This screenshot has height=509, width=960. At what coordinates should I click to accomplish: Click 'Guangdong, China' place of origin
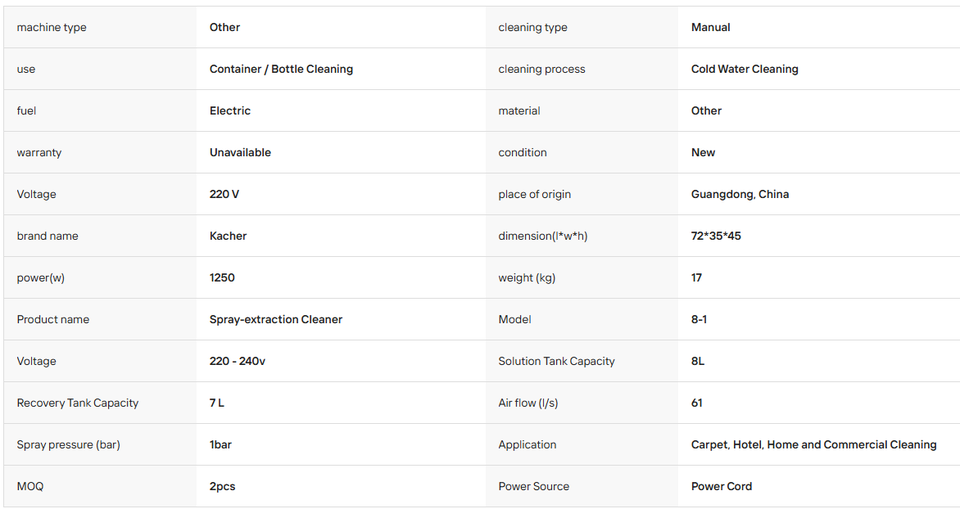[x=740, y=194]
